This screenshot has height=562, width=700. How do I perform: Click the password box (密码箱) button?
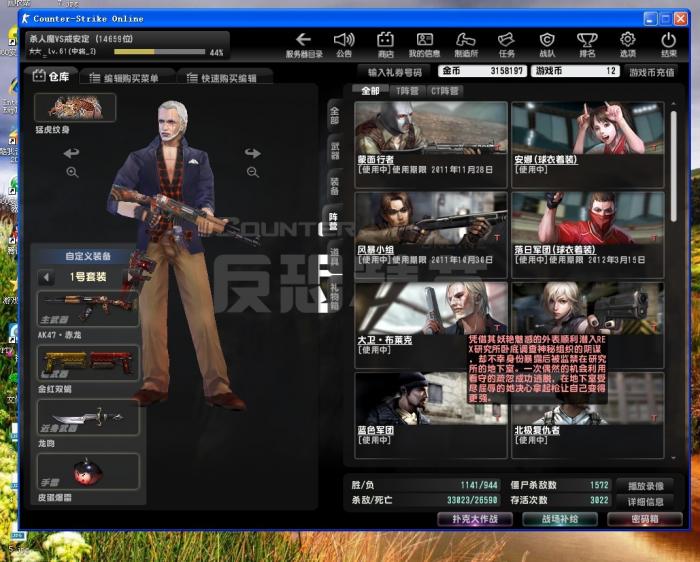coord(645,519)
